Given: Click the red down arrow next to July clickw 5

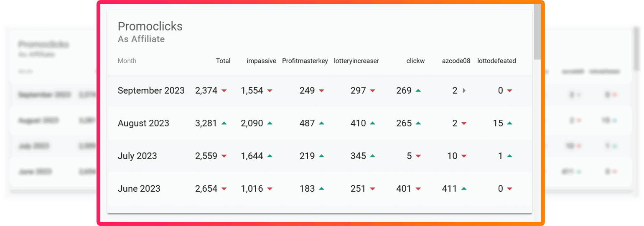Looking at the screenshot, I should (418, 156).
